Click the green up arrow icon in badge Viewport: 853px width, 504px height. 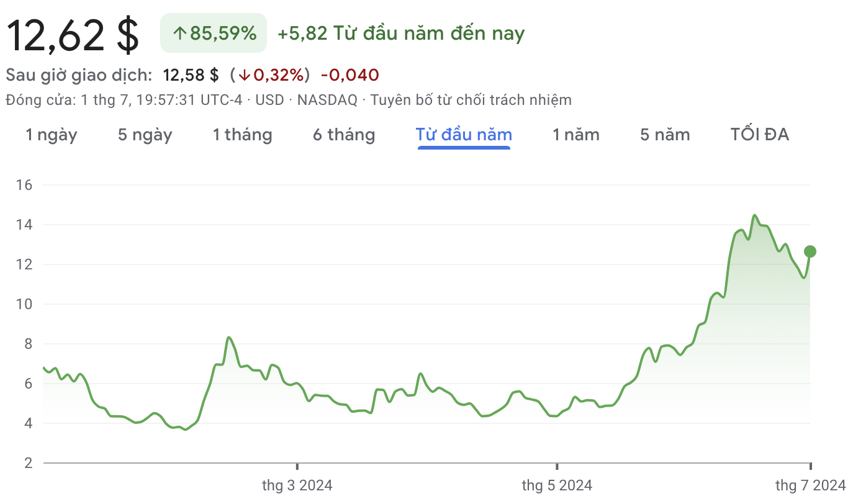pyautogui.click(x=179, y=34)
